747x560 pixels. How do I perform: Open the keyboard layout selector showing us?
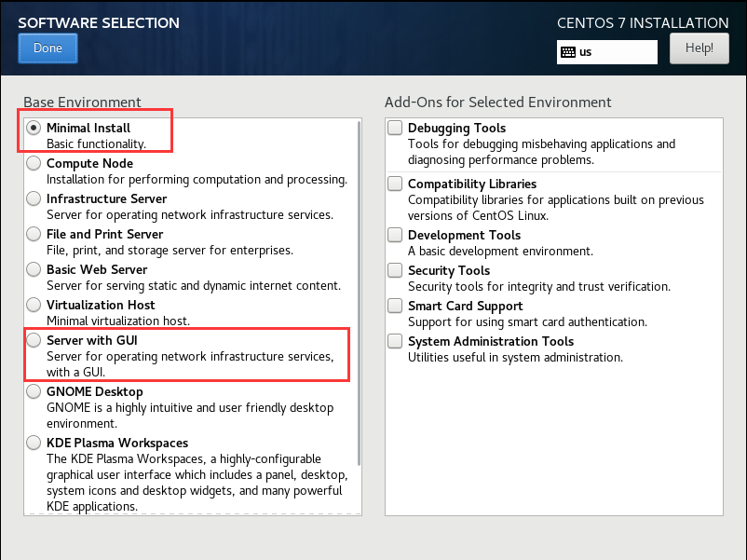(x=606, y=51)
